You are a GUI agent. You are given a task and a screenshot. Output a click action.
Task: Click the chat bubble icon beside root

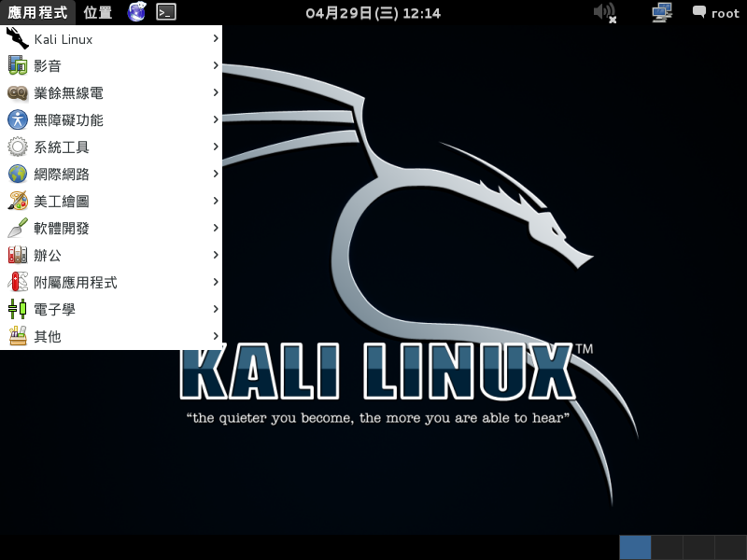[699, 13]
